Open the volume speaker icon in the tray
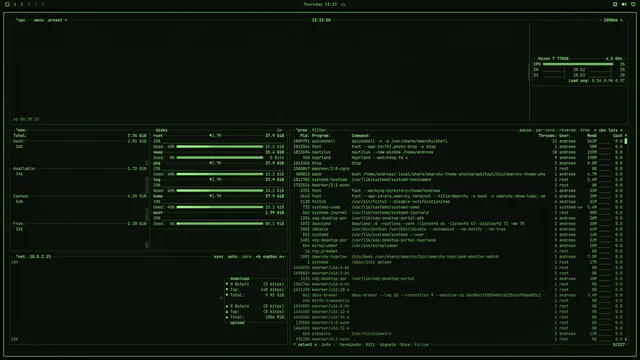Image resolution: width=640 pixels, height=360 pixels. tap(624, 4)
